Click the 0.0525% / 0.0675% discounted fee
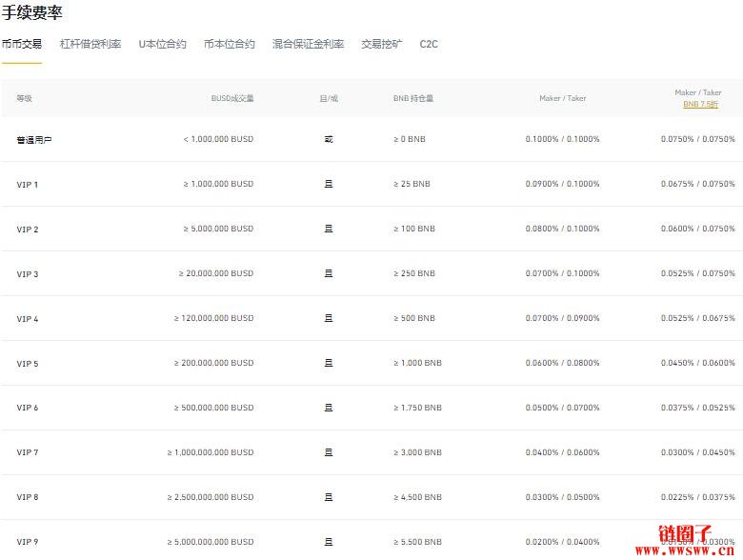Viewport: 743px width, 560px height. (698, 318)
